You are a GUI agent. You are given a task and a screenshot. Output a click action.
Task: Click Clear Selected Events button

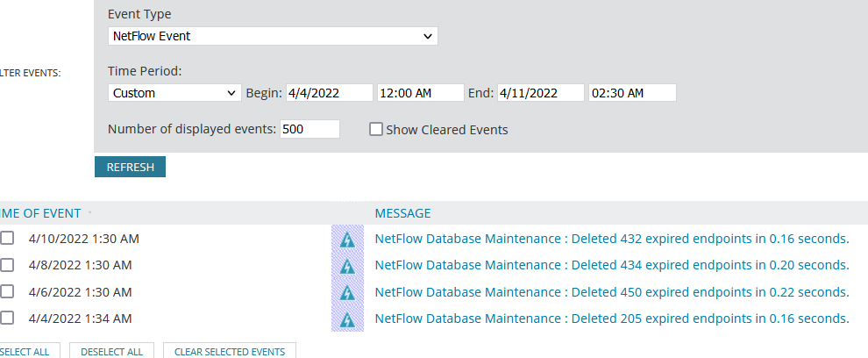click(x=230, y=351)
